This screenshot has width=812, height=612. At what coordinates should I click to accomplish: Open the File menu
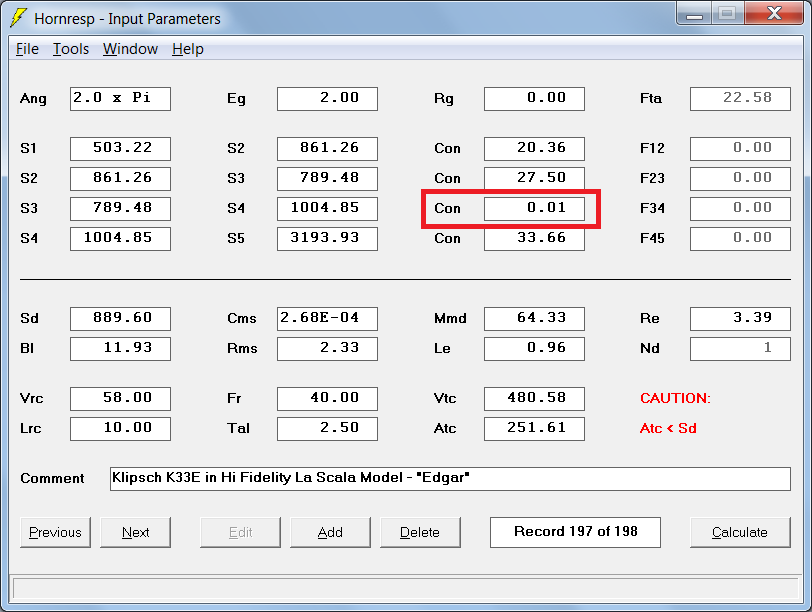pyautogui.click(x=27, y=49)
